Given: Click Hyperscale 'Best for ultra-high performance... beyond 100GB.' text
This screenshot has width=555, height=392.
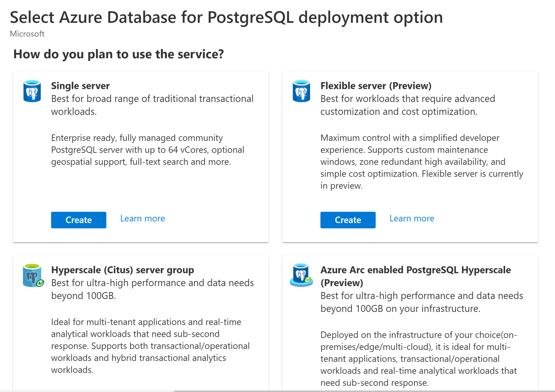Looking at the screenshot, I should click(152, 289).
